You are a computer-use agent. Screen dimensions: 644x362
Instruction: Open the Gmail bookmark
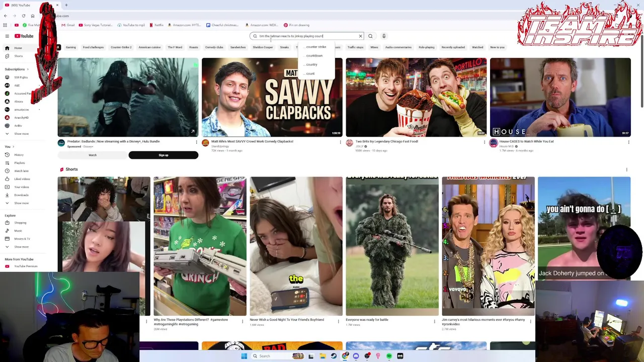coord(68,25)
